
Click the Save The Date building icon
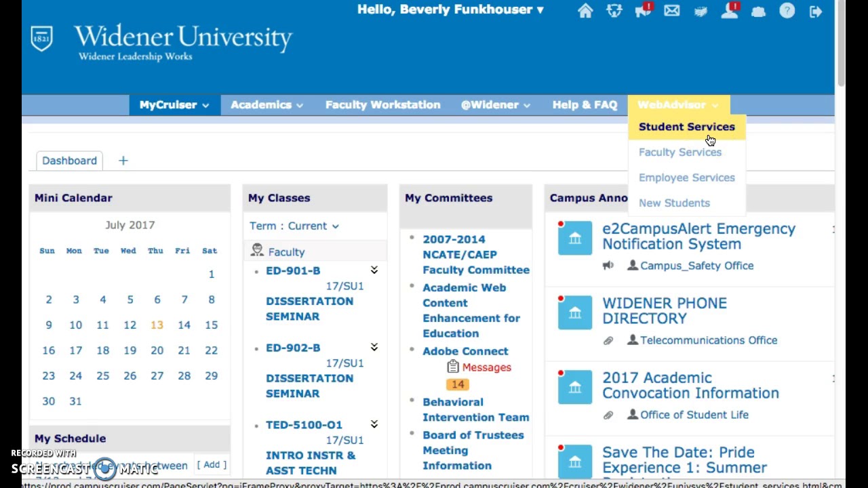575,461
